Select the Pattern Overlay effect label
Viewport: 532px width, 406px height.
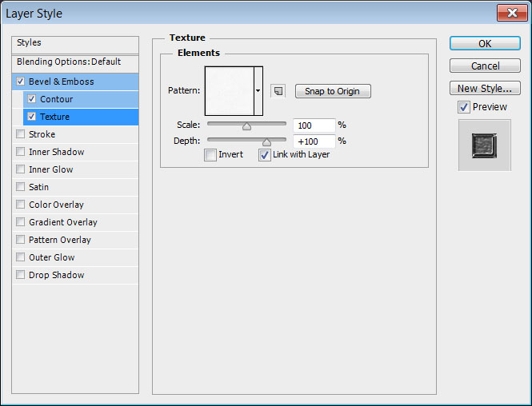(x=60, y=240)
